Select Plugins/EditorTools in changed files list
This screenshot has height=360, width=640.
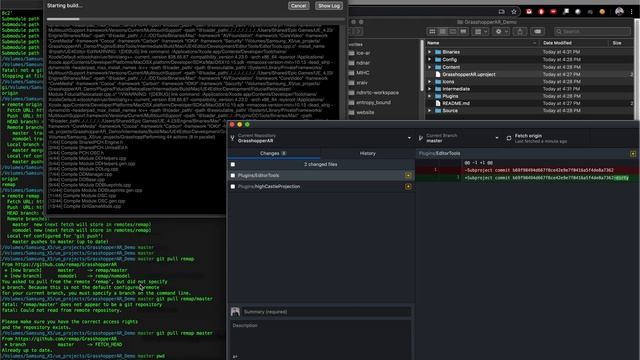[321, 176]
